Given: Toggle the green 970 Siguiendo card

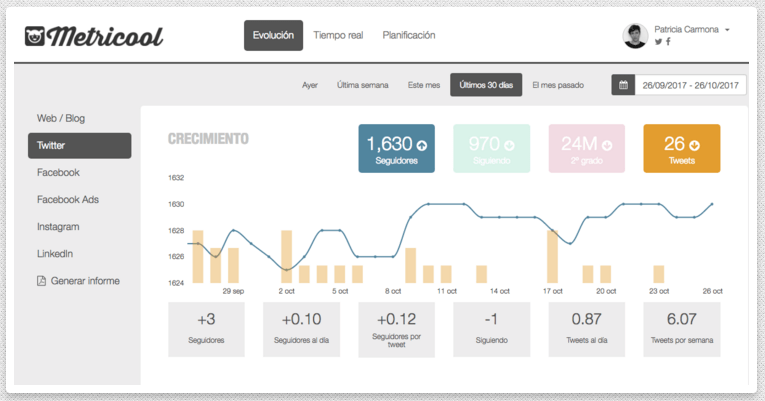Looking at the screenshot, I should 492,148.
